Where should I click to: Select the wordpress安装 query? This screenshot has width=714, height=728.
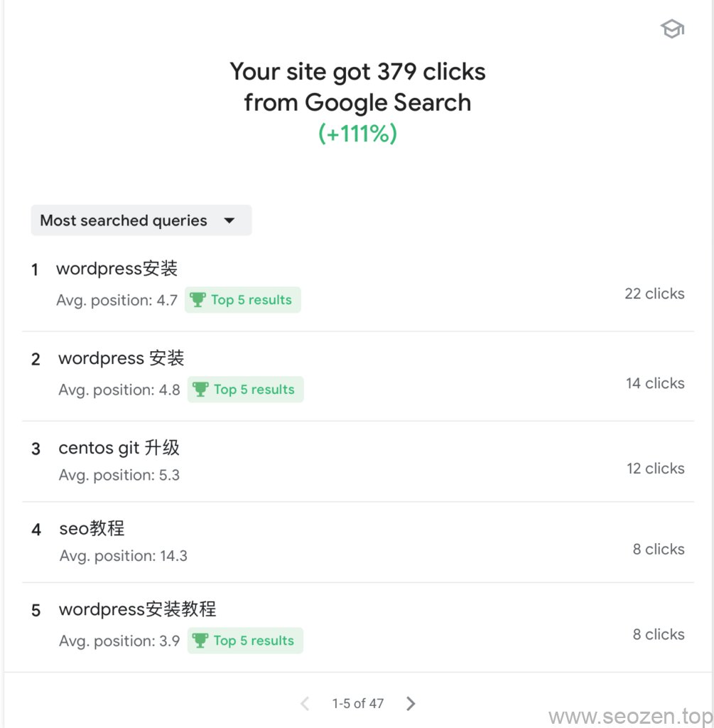point(117,269)
